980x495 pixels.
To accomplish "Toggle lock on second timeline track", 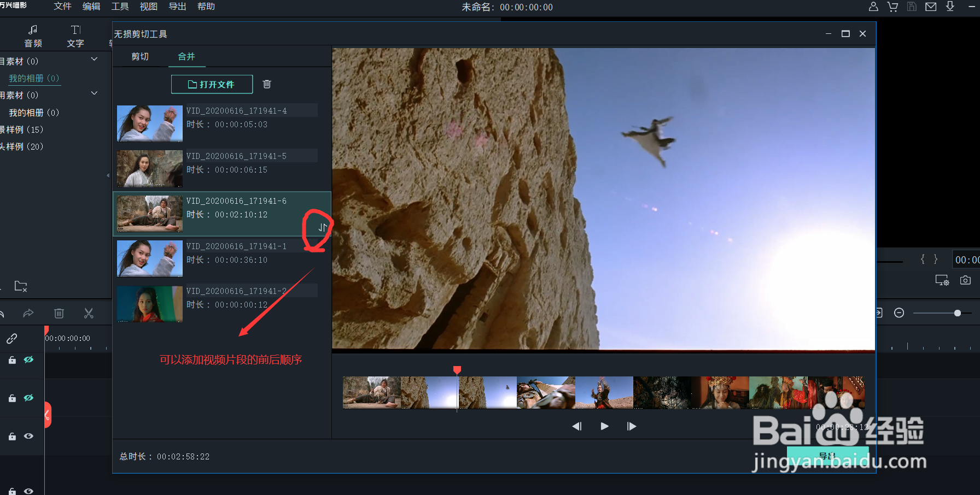I will tap(12, 398).
